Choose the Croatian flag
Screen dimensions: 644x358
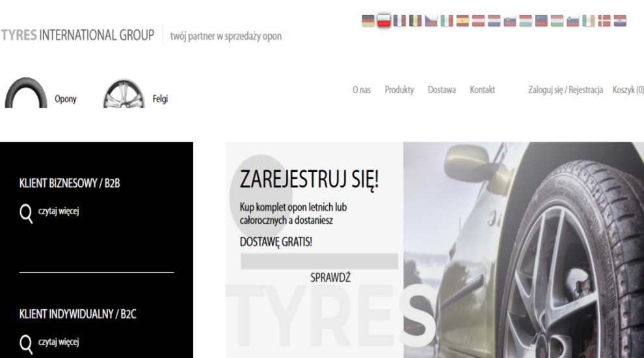[x=620, y=21]
